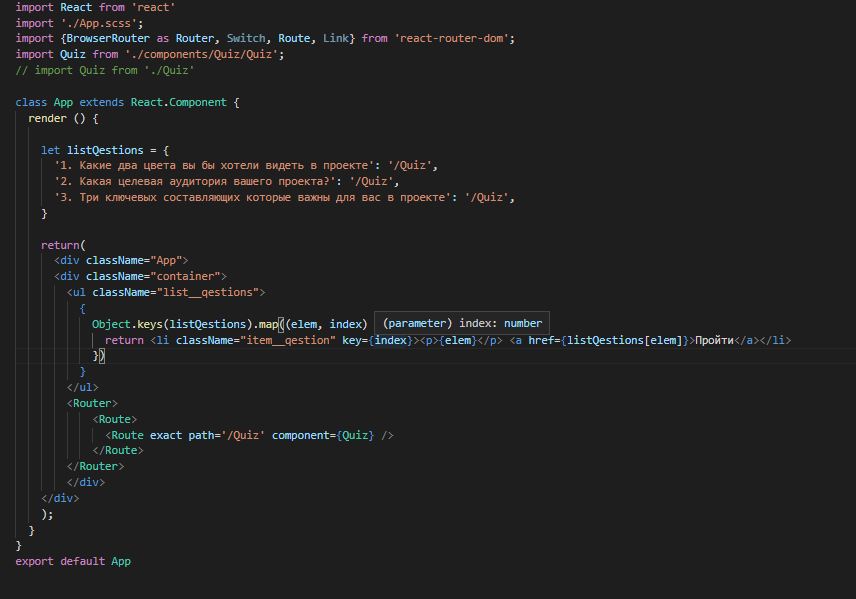
Task: Click the return( statement keyword
Action: pyautogui.click(x=63, y=245)
